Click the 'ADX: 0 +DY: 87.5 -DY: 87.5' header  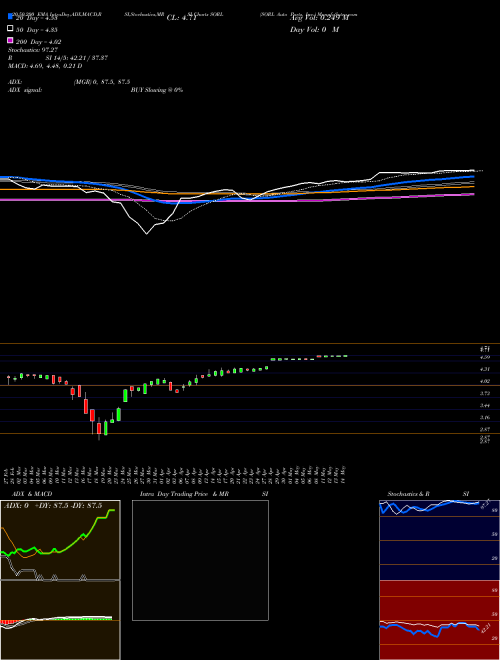click(53, 506)
